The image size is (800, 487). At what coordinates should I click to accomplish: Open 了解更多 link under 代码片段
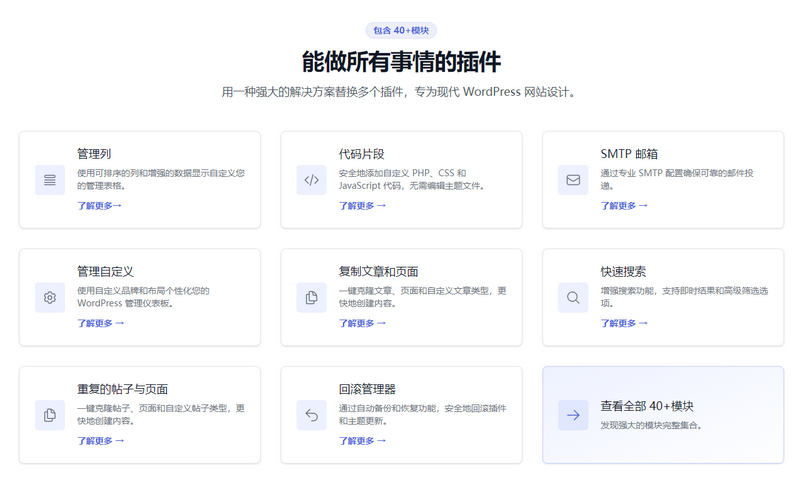pyautogui.click(x=362, y=206)
